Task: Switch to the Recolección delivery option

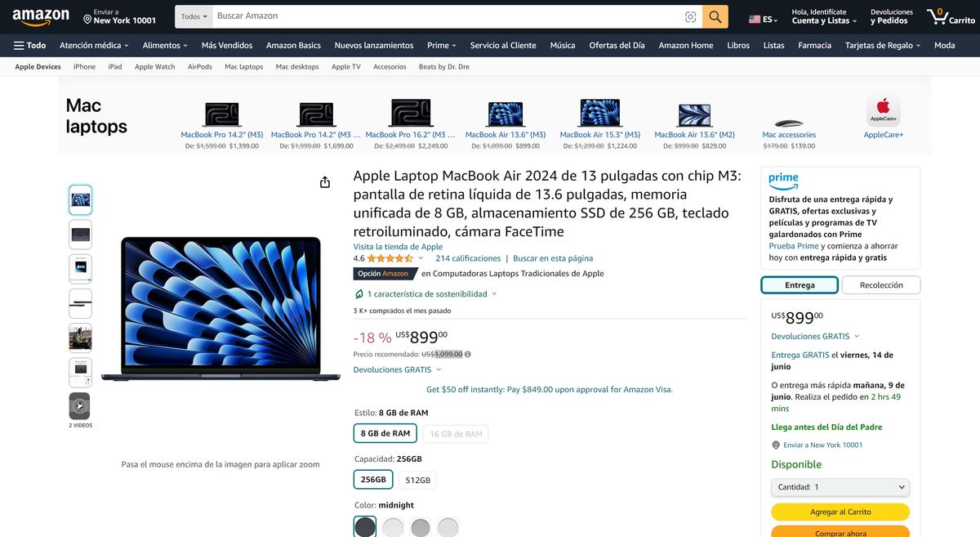Action: click(881, 285)
